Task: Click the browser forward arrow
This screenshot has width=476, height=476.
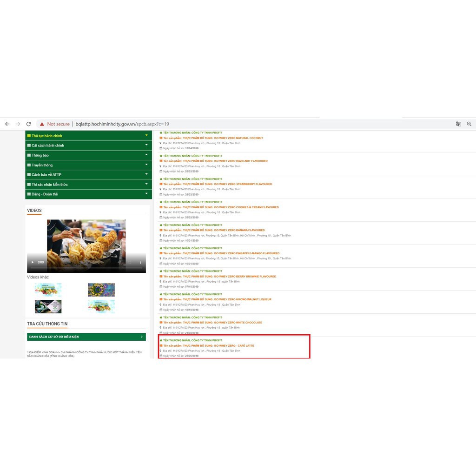Action: tap(18, 124)
